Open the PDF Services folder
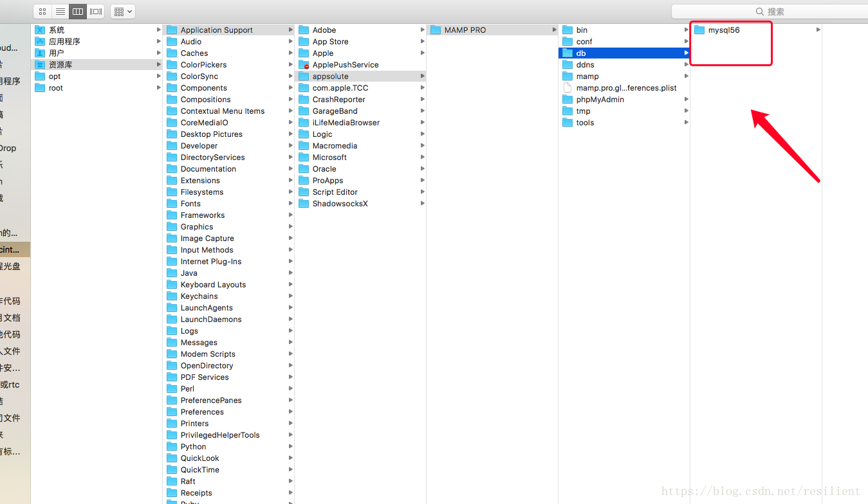This screenshot has height=504, width=868. pos(229,377)
